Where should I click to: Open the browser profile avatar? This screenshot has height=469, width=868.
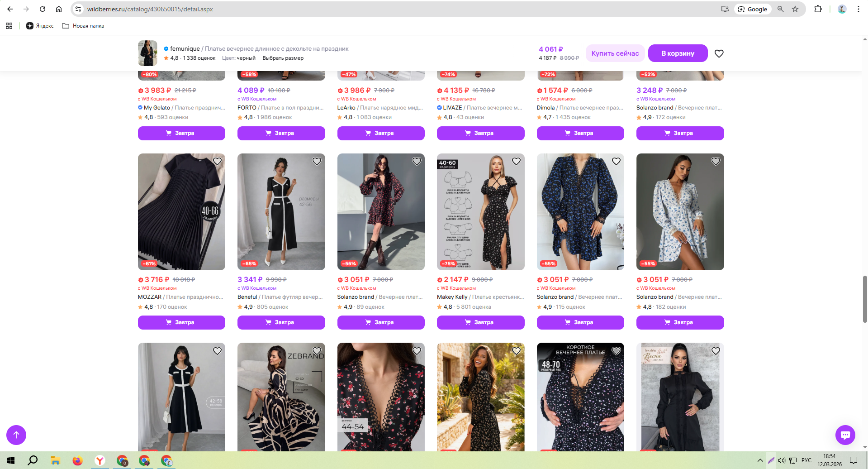tap(842, 9)
